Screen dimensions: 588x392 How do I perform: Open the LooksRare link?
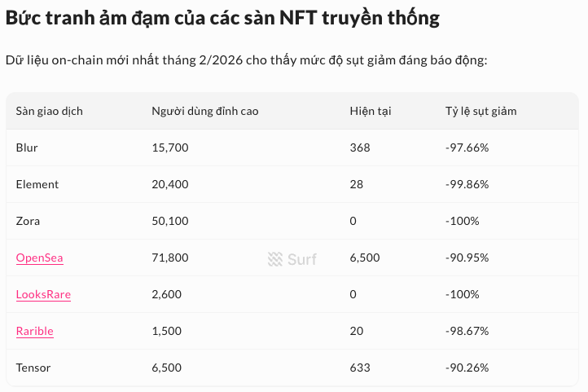(x=43, y=294)
